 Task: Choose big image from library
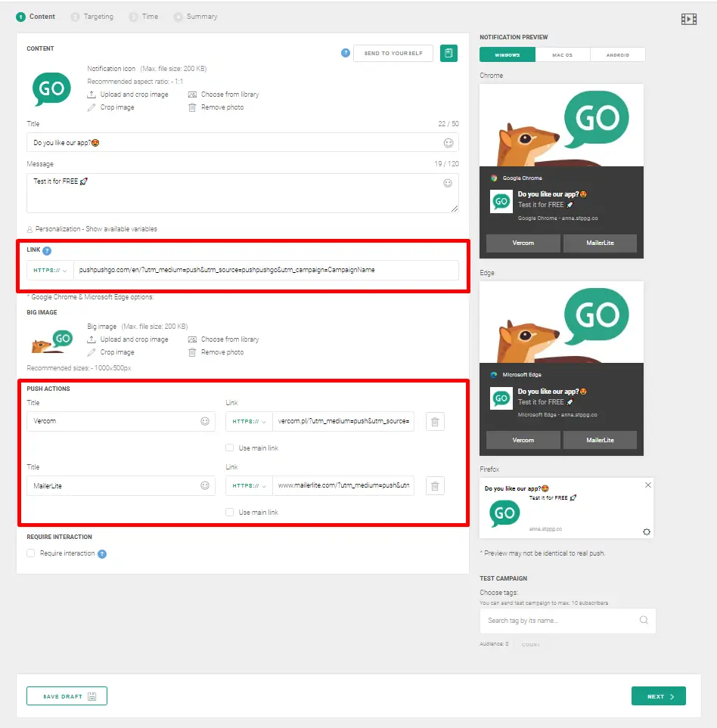(223, 339)
